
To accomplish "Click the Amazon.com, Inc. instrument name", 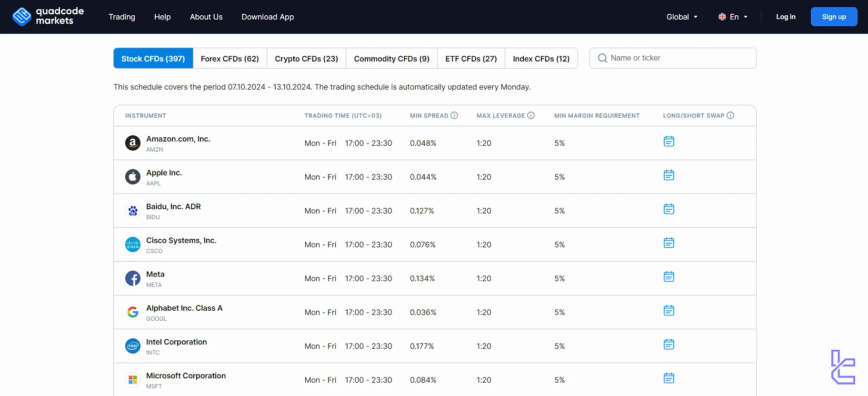I will click(x=178, y=139).
